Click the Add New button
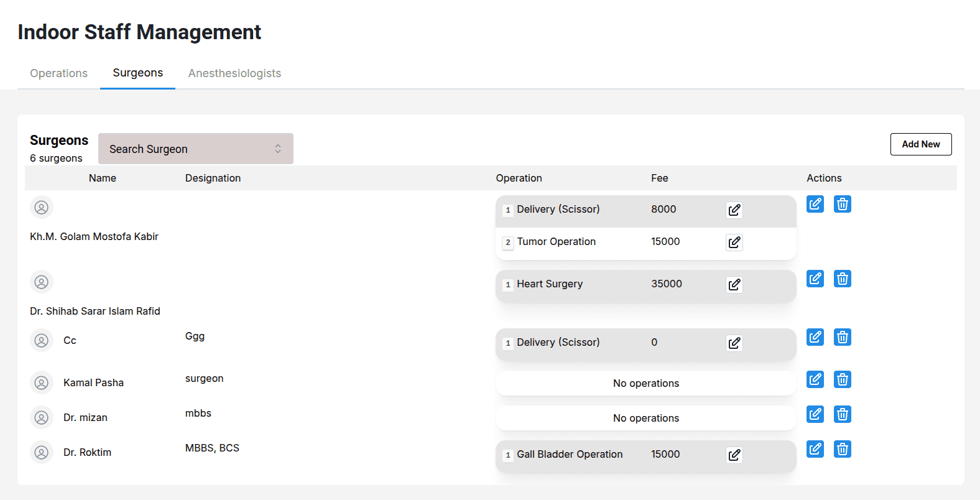The height and width of the screenshot is (500, 980). click(920, 144)
